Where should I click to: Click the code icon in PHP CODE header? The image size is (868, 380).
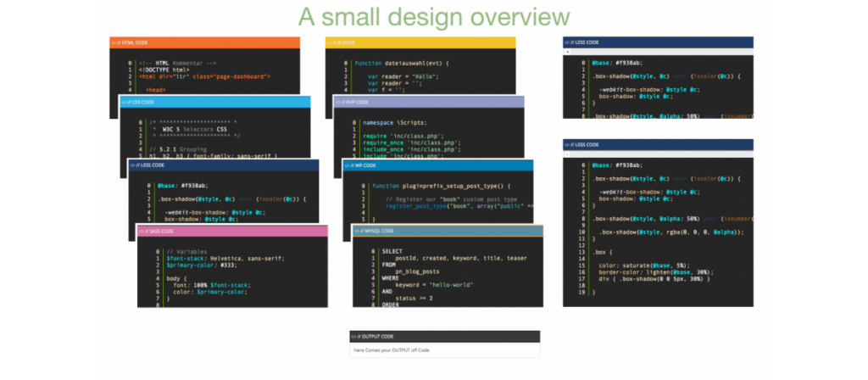pos(337,102)
